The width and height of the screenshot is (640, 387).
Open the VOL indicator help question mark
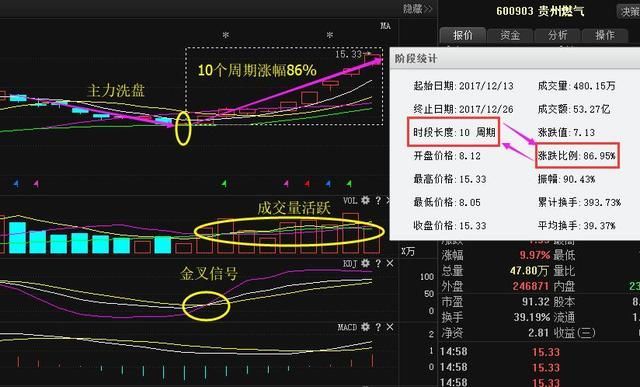[x=378, y=200]
